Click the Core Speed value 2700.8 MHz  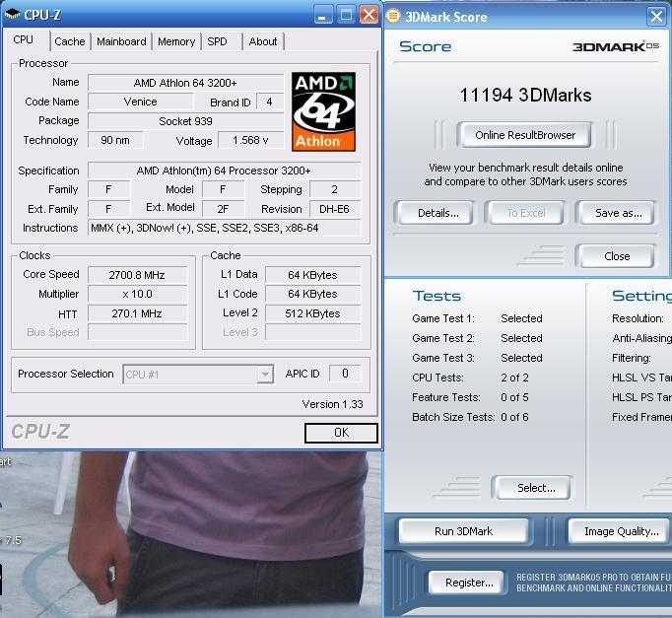coord(137,275)
